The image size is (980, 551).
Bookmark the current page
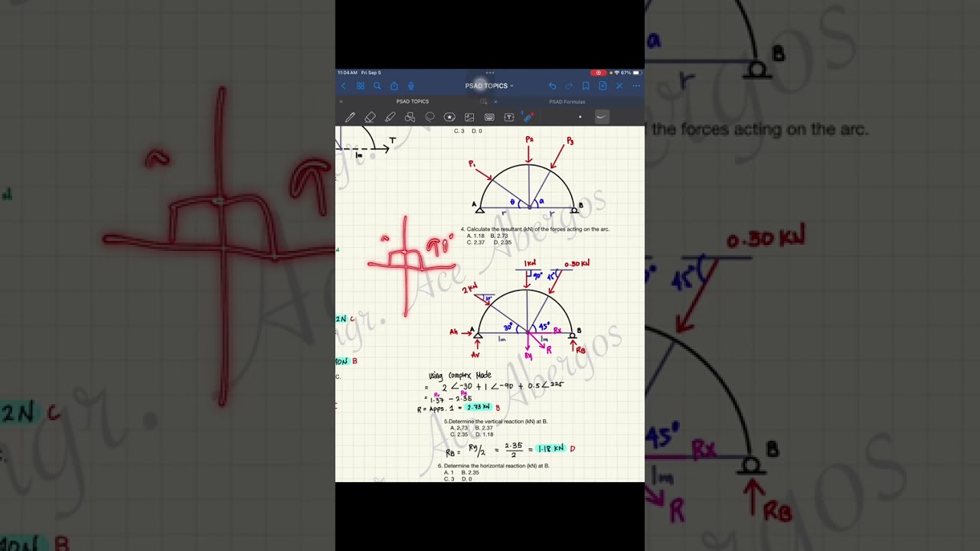(x=586, y=86)
